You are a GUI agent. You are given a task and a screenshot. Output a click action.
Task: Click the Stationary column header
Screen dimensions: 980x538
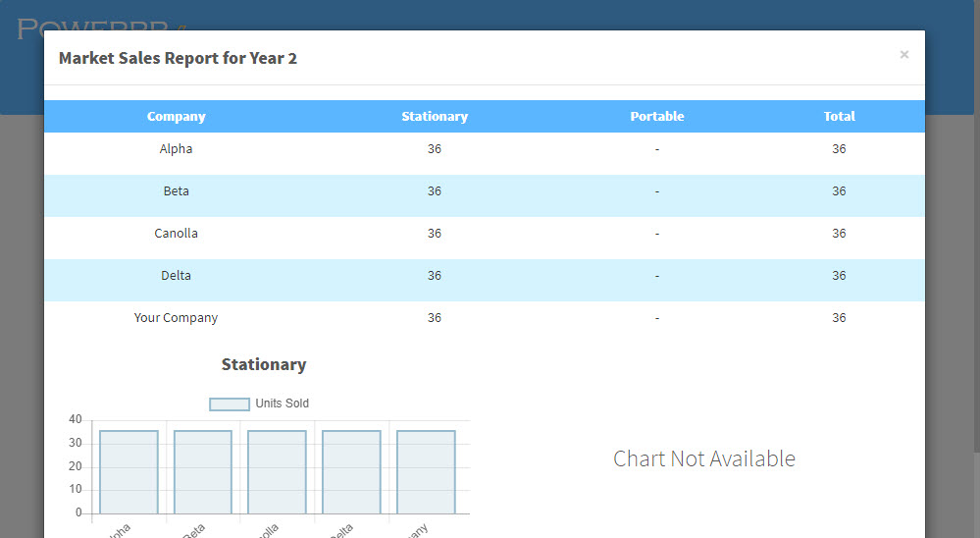coord(435,117)
